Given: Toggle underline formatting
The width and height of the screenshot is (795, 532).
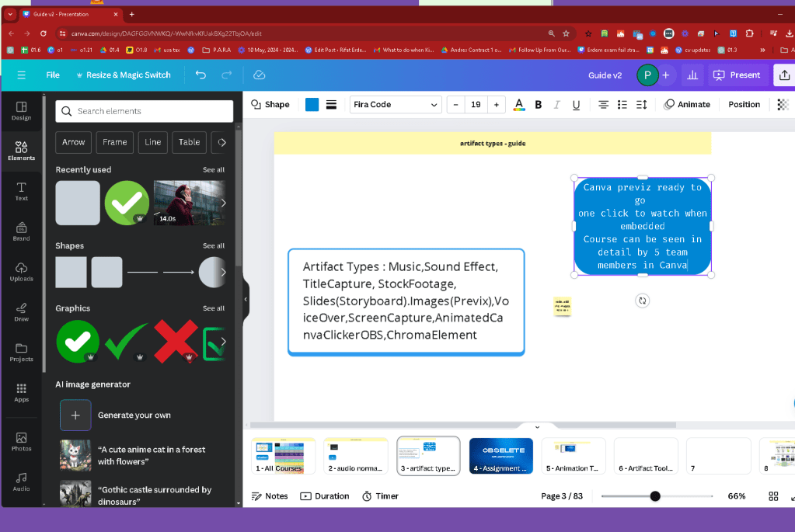Looking at the screenshot, I should coord(576,104).
